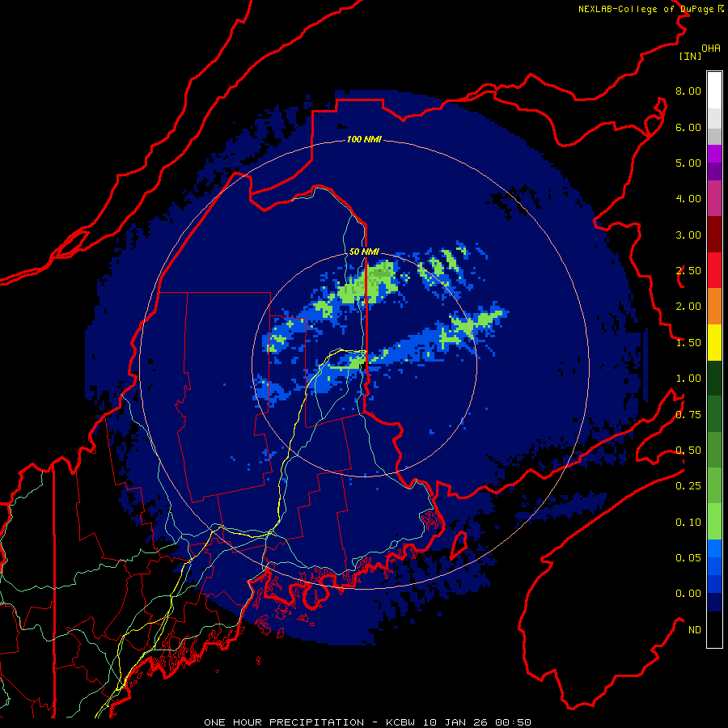Click the 1.00 legend value

(688, 379)
